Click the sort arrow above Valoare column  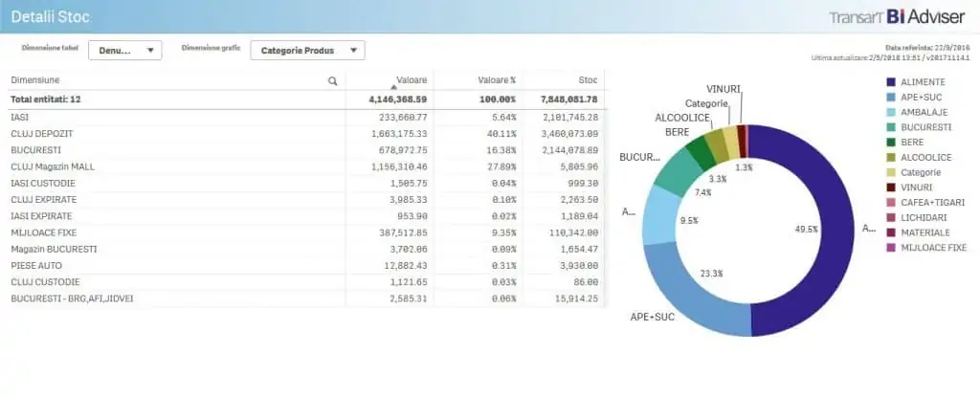393,87
